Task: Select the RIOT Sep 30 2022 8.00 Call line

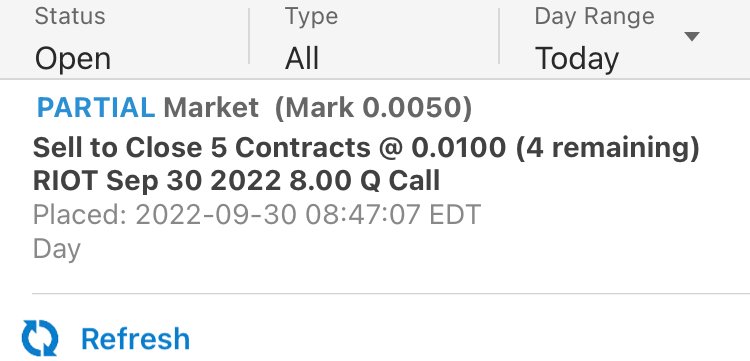Action: (x=236, y=181)
